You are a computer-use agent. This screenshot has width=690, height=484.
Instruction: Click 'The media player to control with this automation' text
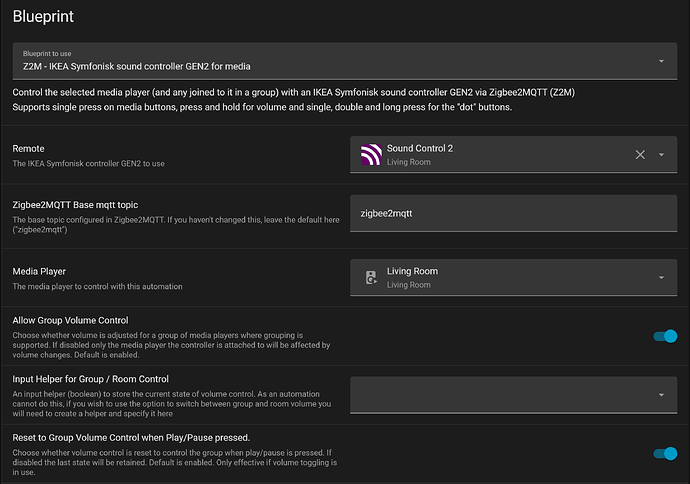pyautogui.click(x=97, y=286)
